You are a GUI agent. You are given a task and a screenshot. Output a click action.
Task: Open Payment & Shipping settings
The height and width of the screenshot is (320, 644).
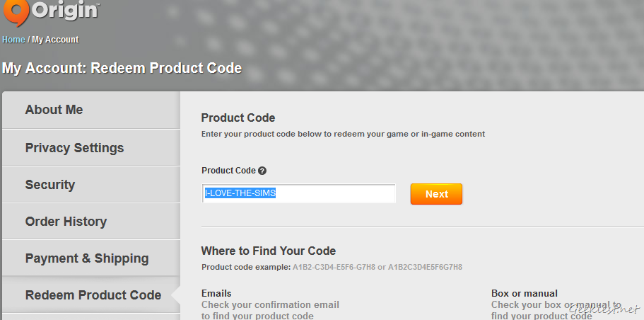coord(87,258)
